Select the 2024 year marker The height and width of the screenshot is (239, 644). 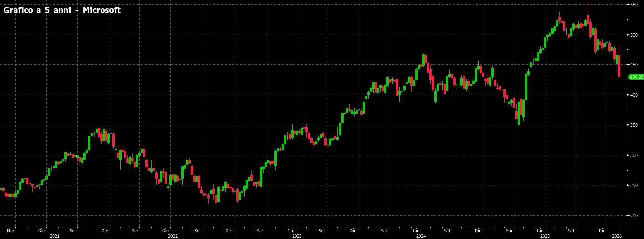coord(421,236)
